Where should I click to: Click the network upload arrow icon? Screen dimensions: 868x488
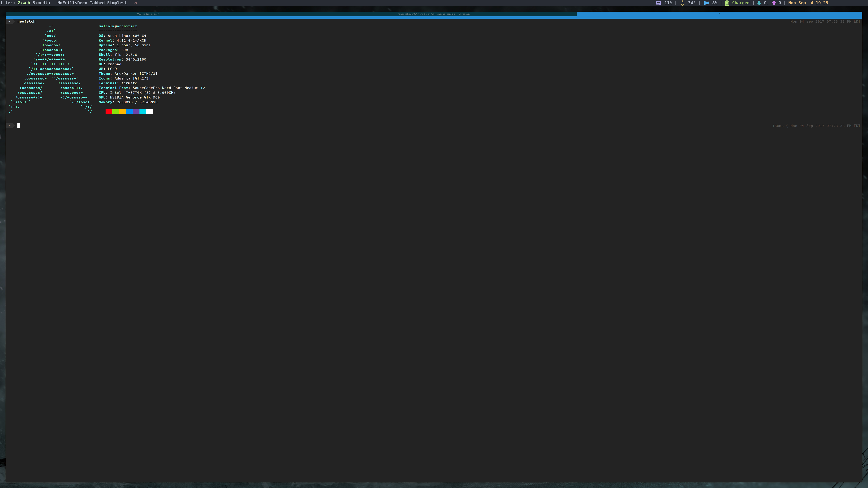pos(774,3)
